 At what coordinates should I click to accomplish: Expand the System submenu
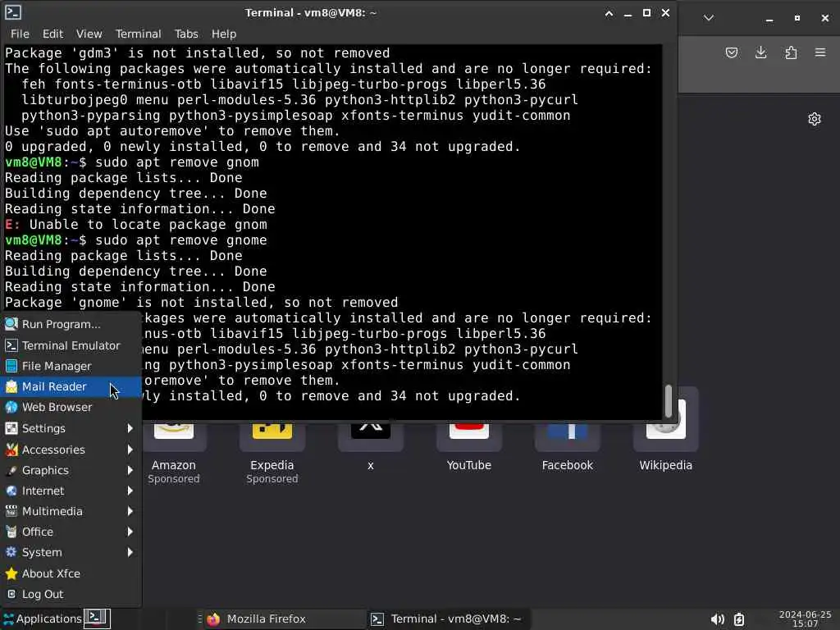(x=71, y=552)
